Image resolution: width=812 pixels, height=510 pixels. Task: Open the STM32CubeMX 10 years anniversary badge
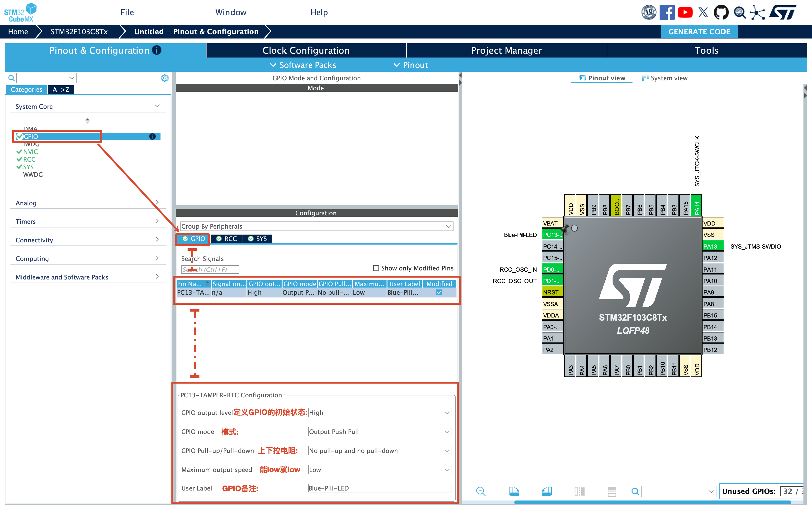649,13
